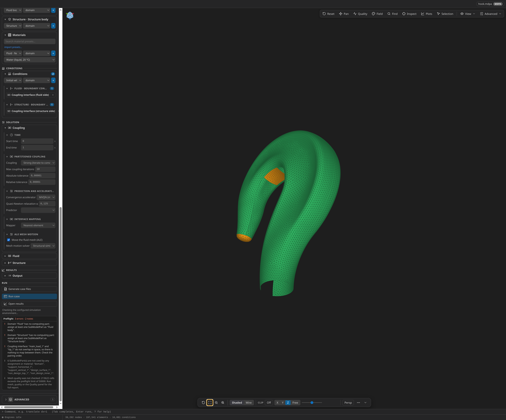
Task: Open the Water (liquid, 20 °C) material dropdown
Action: 30,60
